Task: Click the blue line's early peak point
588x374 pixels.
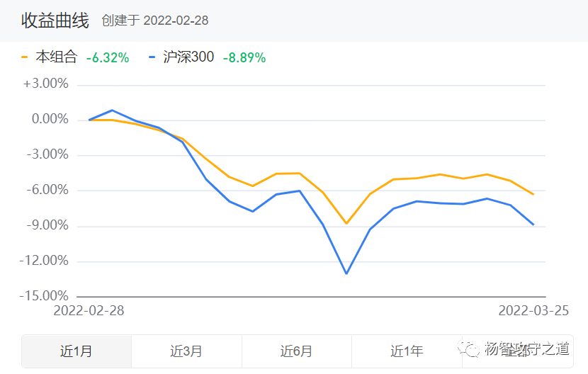Action: coord(112,110)
